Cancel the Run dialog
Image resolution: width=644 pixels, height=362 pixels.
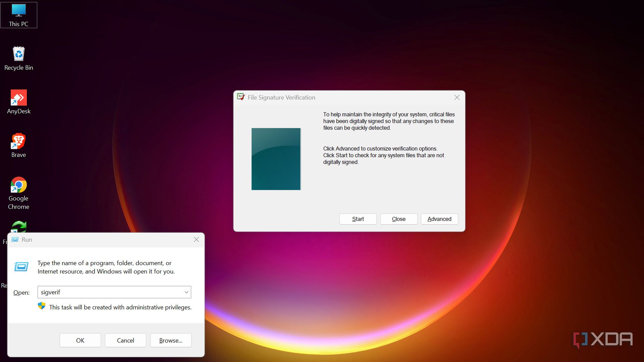(x=125, y=340)
